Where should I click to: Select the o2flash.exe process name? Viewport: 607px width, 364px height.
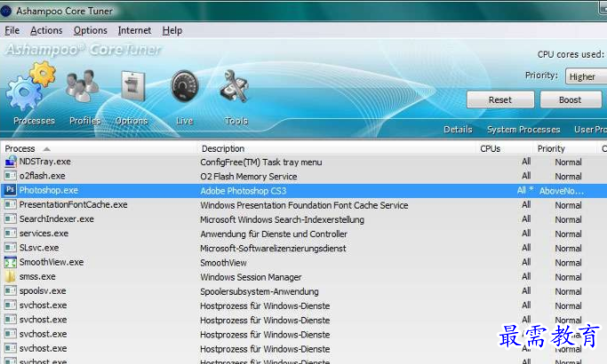click(42, 176)
